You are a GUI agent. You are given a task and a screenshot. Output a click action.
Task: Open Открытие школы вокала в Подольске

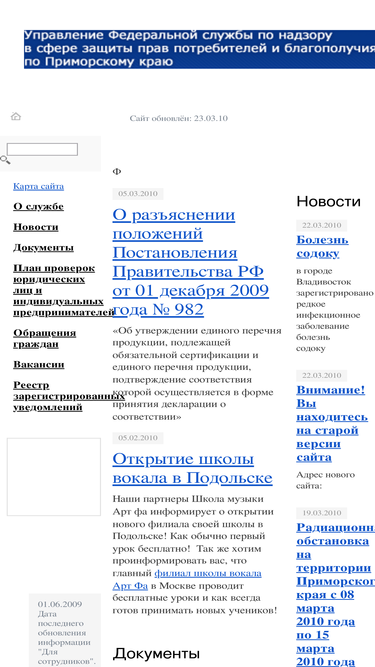click(x=192, y=468)
